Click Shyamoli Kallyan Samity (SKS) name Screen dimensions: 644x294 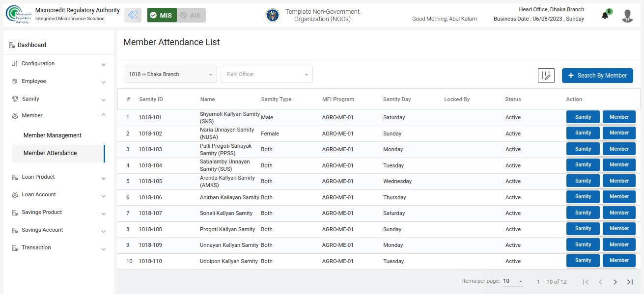pos(229,117)
